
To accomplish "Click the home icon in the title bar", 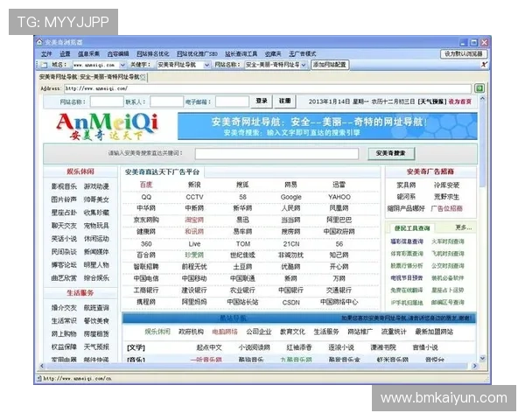I will [39, 42].
